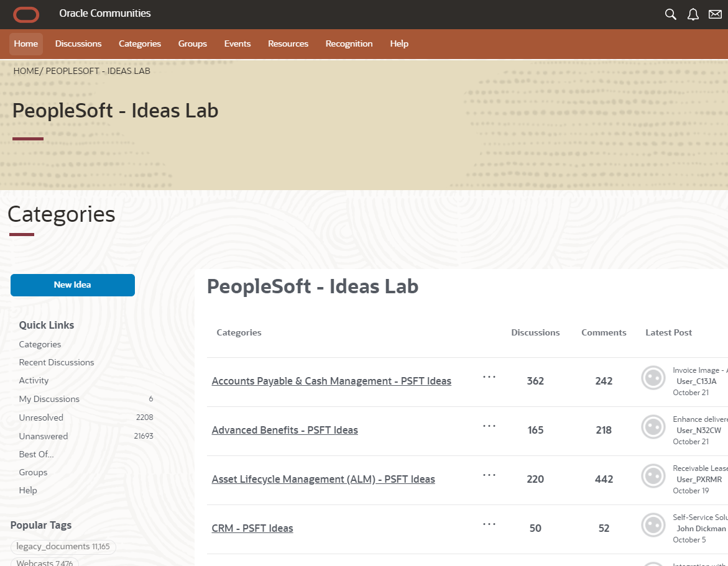728x566 pixels.
Task: Click avatar for Accounts Payable latest post
Action: [x=653, y=378]
